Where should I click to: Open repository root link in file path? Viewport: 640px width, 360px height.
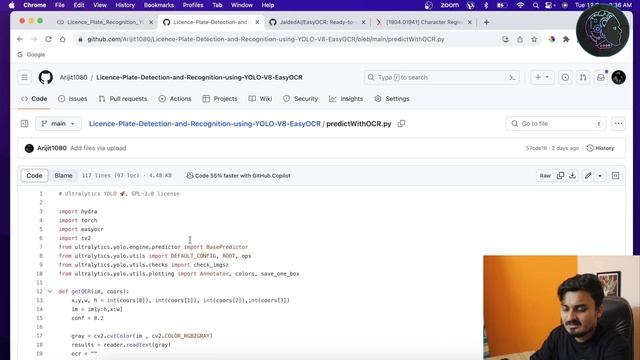pos(205,123)
